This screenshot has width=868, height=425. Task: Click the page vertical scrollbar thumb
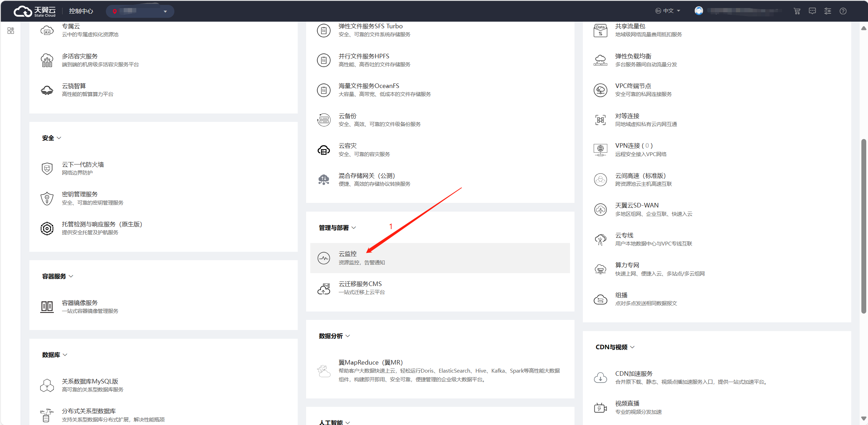point(863,226)
